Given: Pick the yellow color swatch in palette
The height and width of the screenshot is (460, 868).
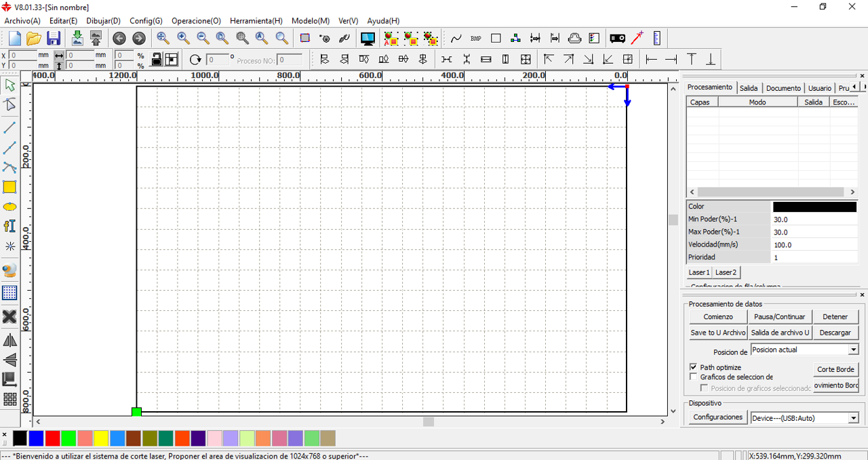Looking at the screenshot, I should point(101,438).
